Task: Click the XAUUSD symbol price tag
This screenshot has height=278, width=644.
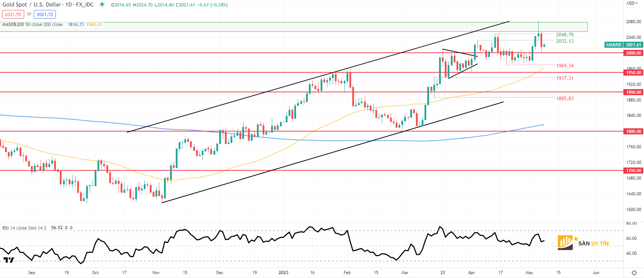Action: 614,45
